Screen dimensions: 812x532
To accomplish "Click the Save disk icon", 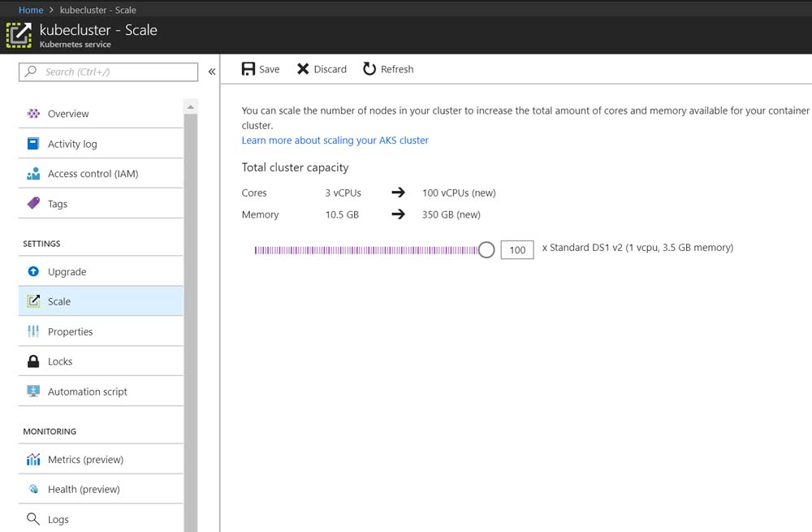I will (x=248, y=69).
